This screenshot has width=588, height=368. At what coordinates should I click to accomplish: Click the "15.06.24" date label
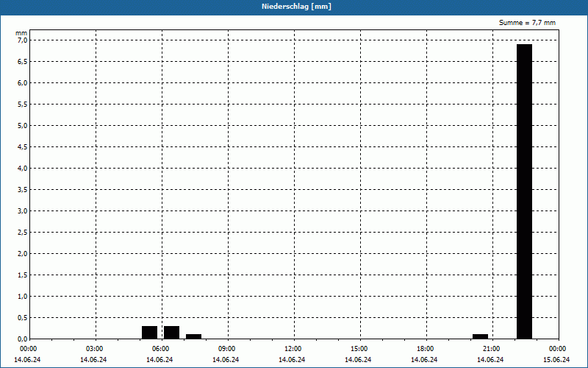[556, 360]
